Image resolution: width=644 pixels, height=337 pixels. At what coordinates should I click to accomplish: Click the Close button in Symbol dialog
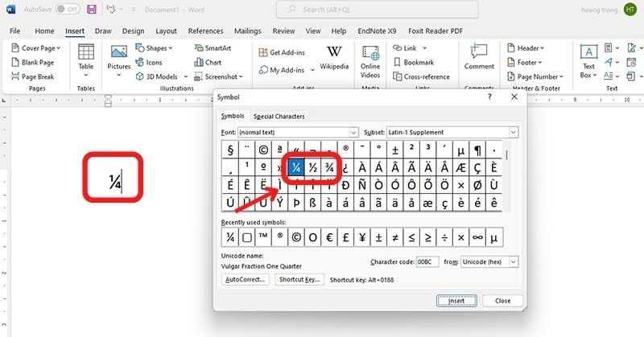(x=502, y=301)
